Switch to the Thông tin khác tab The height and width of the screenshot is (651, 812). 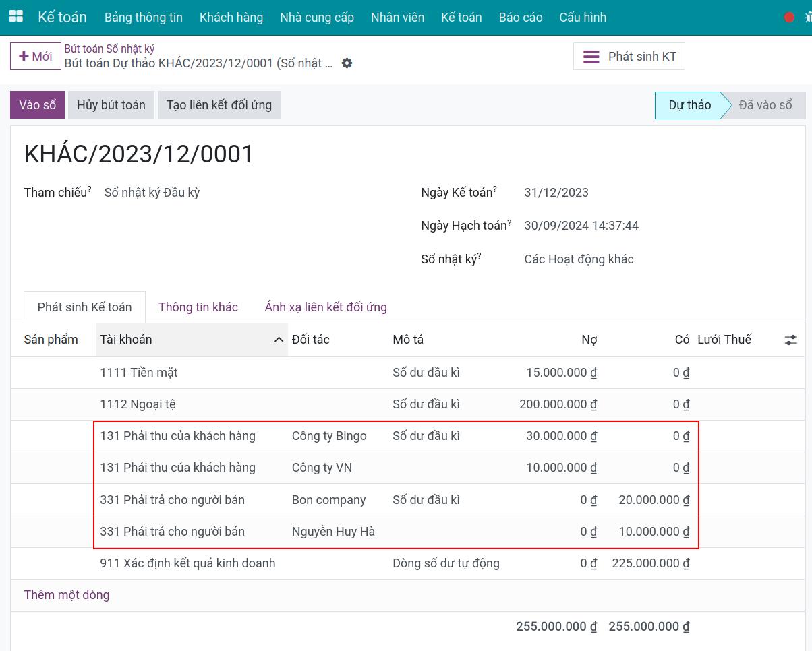tap(198, 307)
